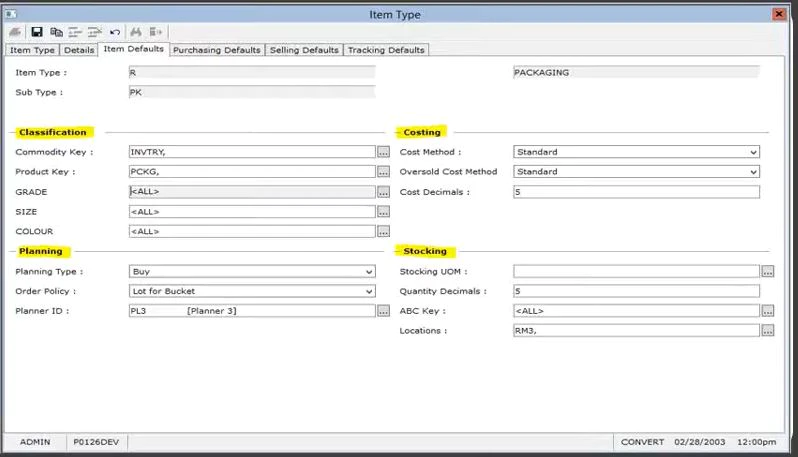
Task: Click the Stocking section heading
Action: tap(425, 251)
